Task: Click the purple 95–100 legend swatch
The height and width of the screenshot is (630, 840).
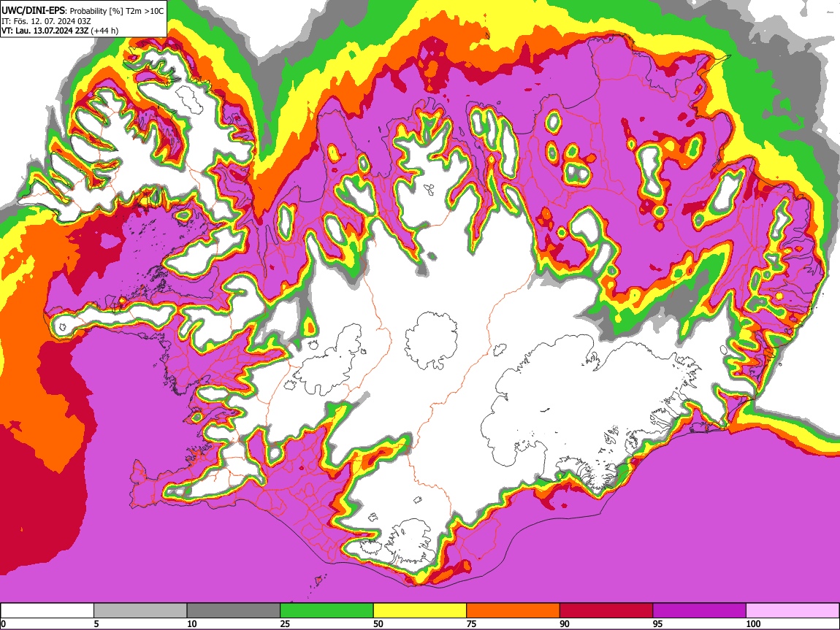Action: tap(700, 611)
